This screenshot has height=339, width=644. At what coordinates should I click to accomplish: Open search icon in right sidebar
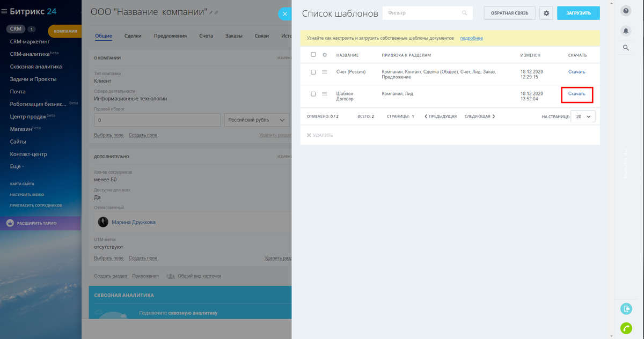(x=626, y=48)
